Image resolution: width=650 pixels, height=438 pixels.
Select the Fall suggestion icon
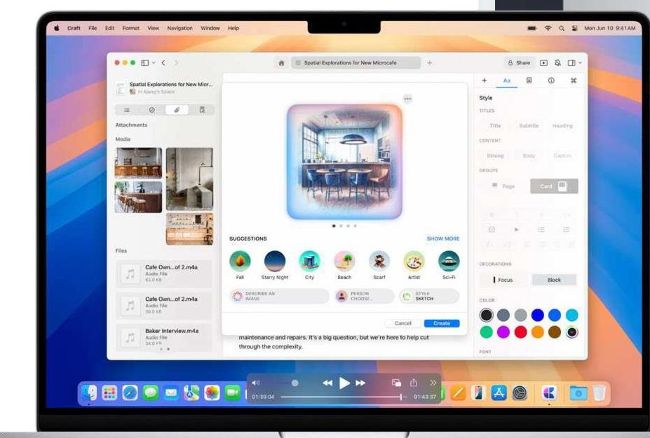240,262
